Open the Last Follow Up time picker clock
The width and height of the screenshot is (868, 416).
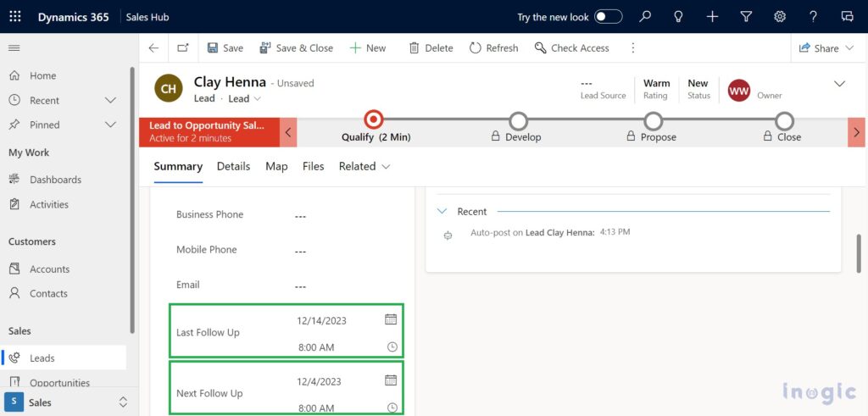coord(392,347)
